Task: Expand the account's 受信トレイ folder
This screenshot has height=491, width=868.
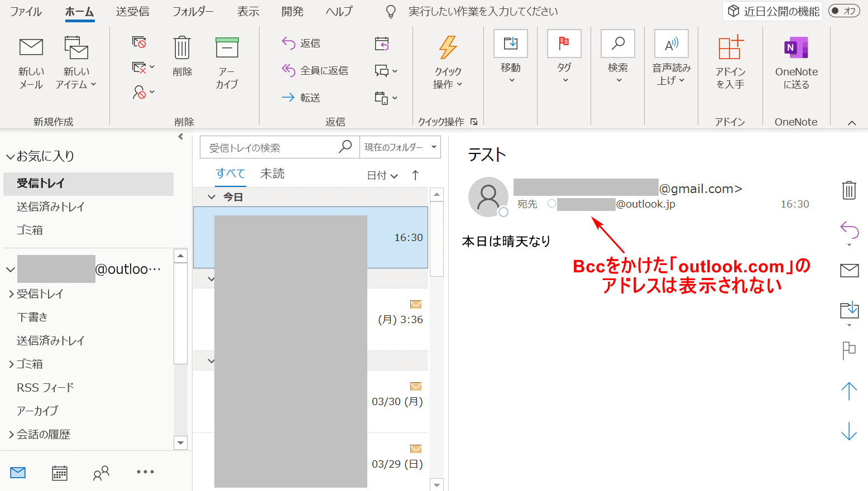Action: (11, 294)
